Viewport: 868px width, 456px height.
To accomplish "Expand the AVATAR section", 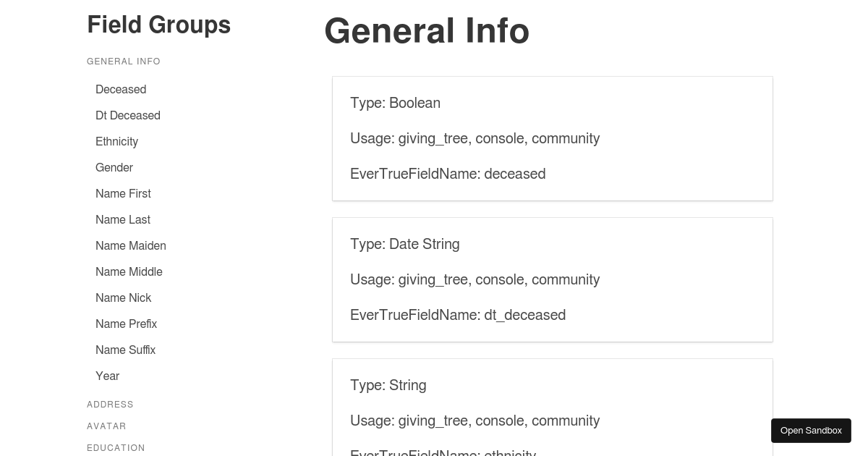I will (106, 426).
